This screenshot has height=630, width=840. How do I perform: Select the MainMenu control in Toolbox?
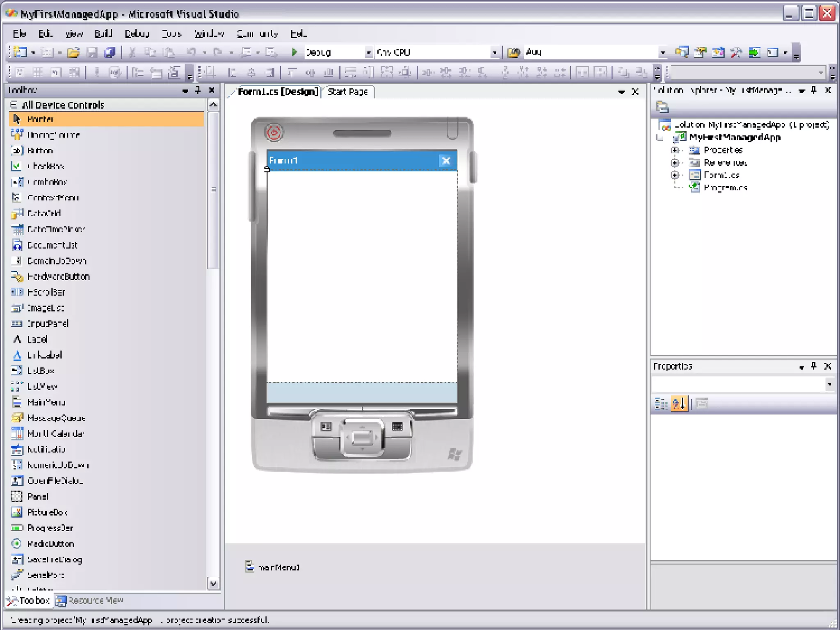[106, 402]
